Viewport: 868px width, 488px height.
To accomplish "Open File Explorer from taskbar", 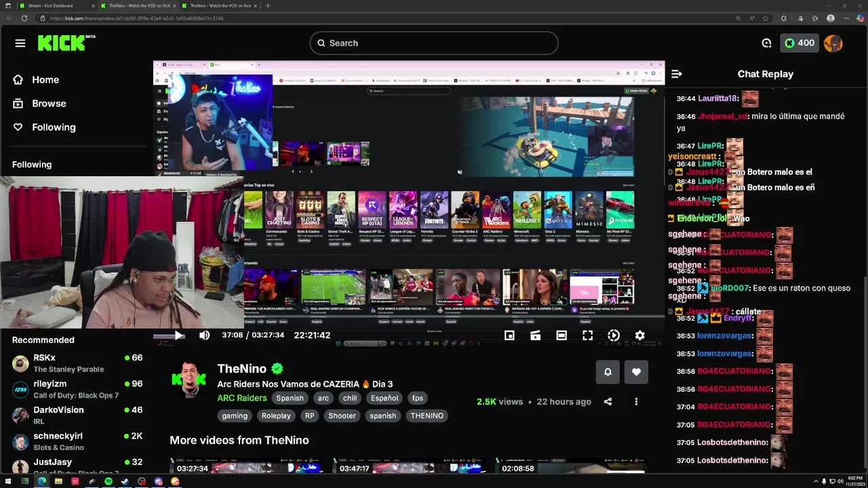I will [x=58, y=481].
